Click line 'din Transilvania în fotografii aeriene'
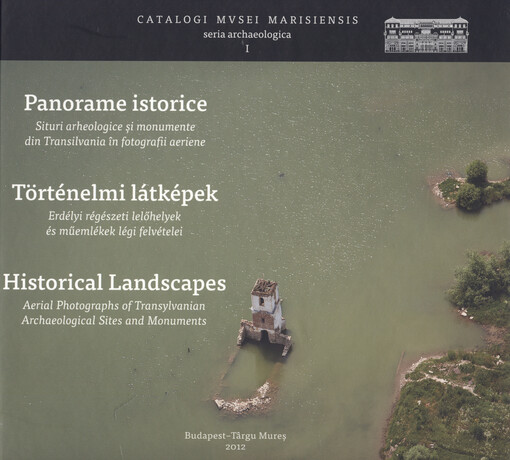510x460 pixels. point(115,142)
